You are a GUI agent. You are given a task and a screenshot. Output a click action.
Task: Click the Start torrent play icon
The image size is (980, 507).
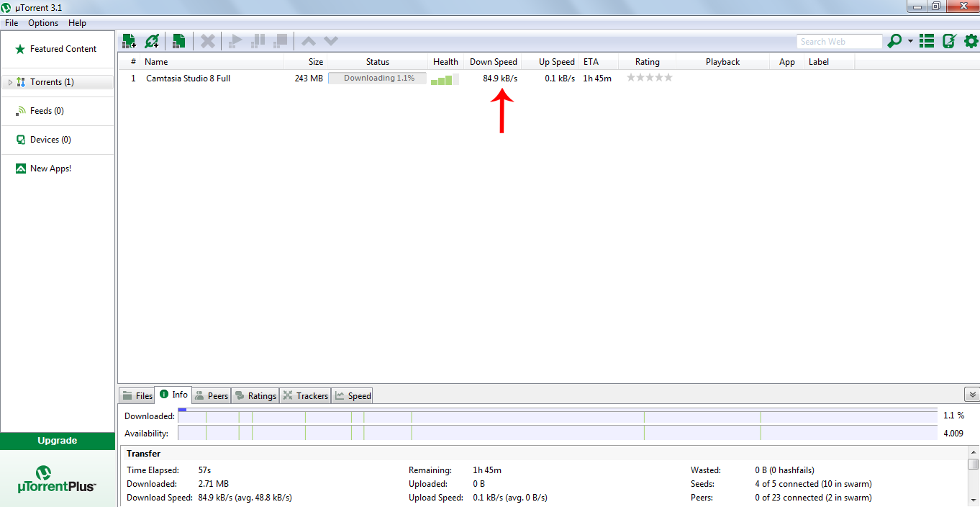click(x=235, y=41)
